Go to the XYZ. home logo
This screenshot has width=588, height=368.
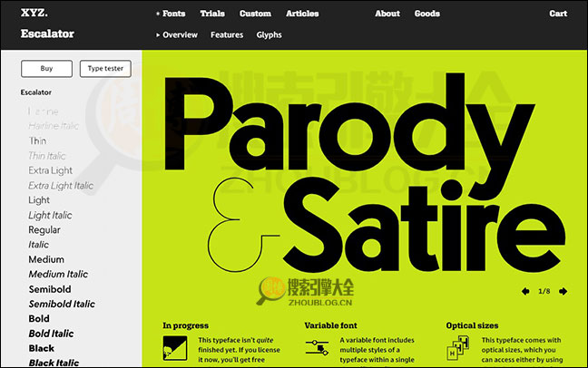[34, 13]
